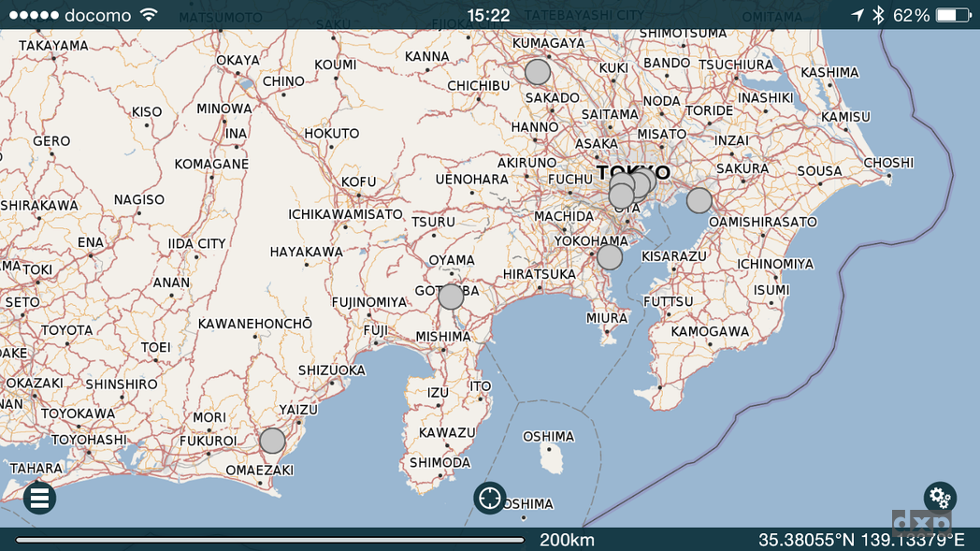
Task: Open the hamburger menu button
Action: click(x=39, y=498)
